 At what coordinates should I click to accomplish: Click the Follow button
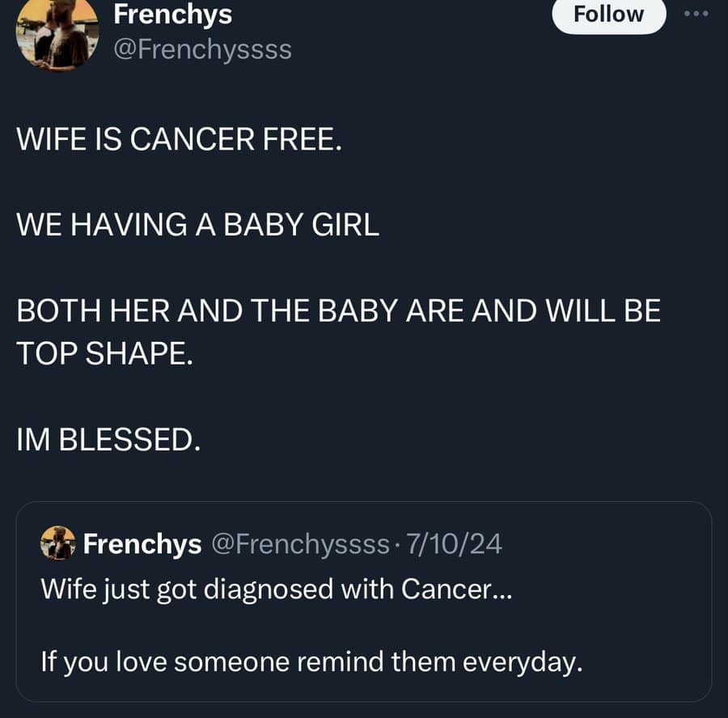pyautogui.click(x=608, y=14)
